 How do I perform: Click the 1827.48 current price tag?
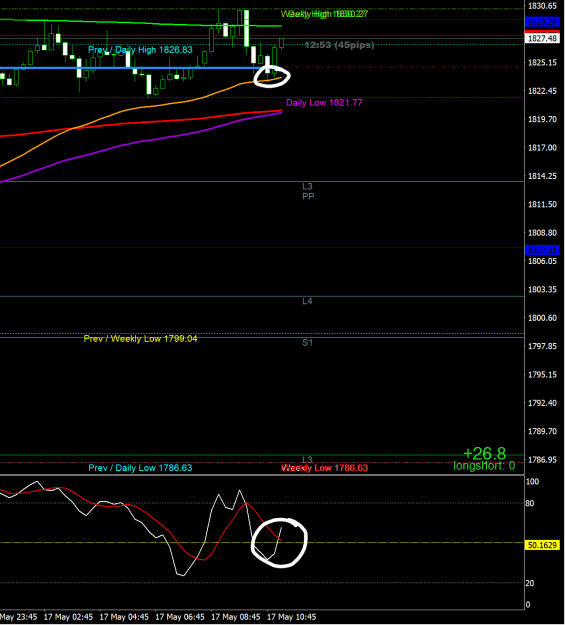point(542,38)
